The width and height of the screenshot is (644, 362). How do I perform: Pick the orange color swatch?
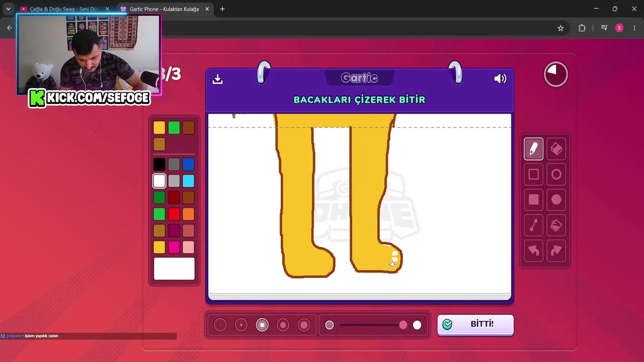pyautogui.click(x=188, y=214)
